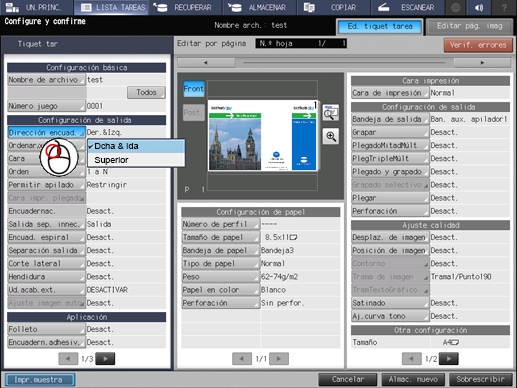The image size is (517, 388).
Task: Click the speaker sound icon
Action: (480, 7)
